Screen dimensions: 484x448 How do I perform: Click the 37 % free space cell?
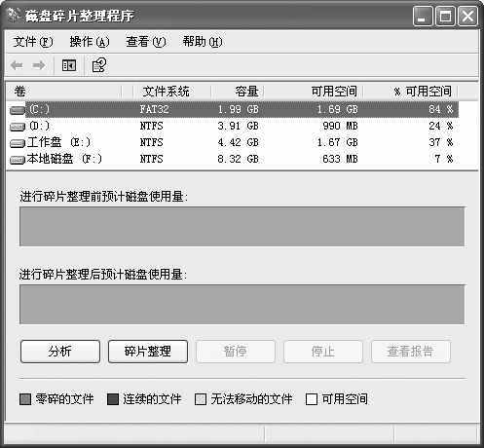[x=440, y=142]
